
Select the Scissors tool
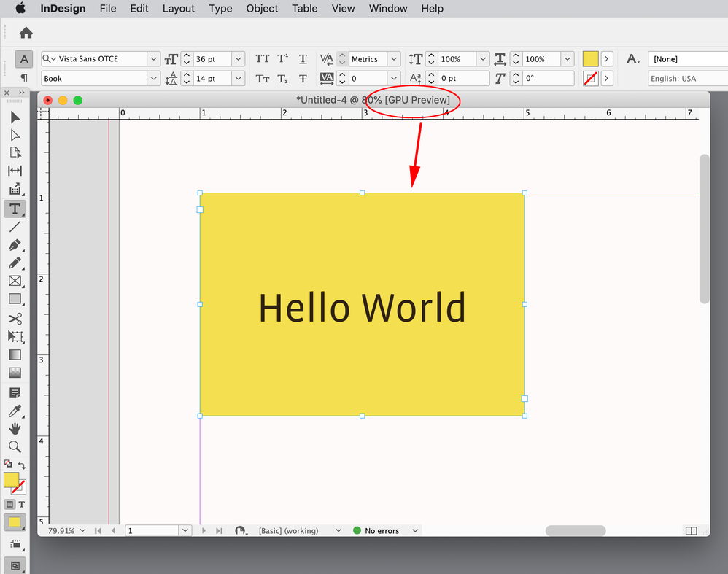(15, 318)
